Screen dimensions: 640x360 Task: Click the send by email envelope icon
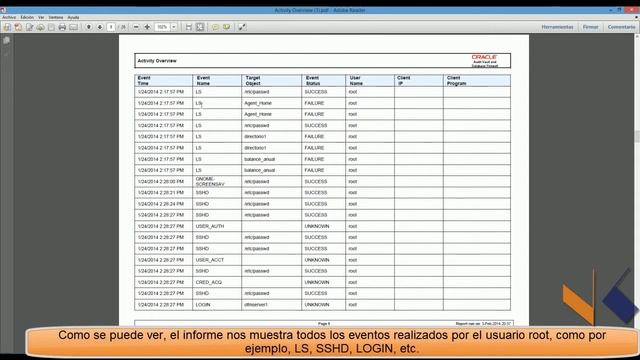click(x=73, y=27)
